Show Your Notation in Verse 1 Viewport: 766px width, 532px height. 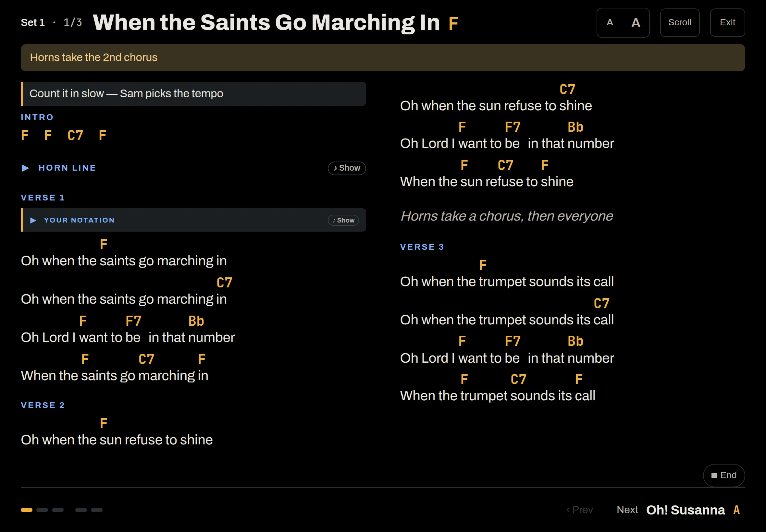(x=343, y=220)
